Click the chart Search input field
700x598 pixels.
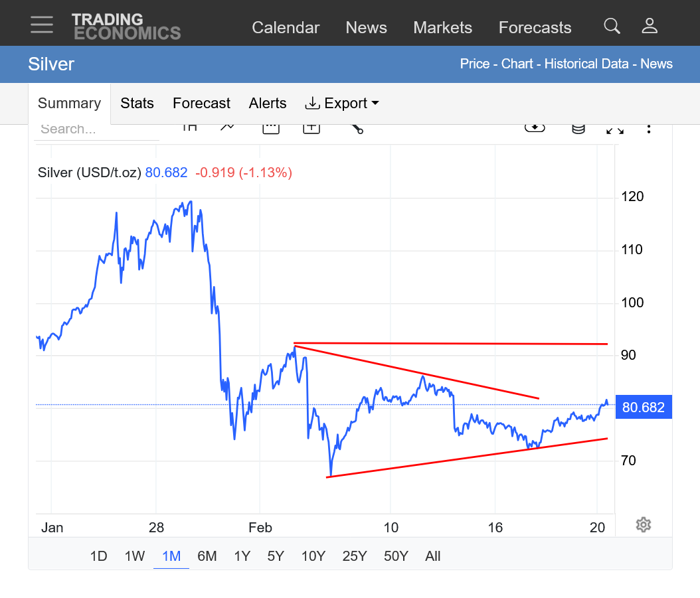[x=96, y=129]
